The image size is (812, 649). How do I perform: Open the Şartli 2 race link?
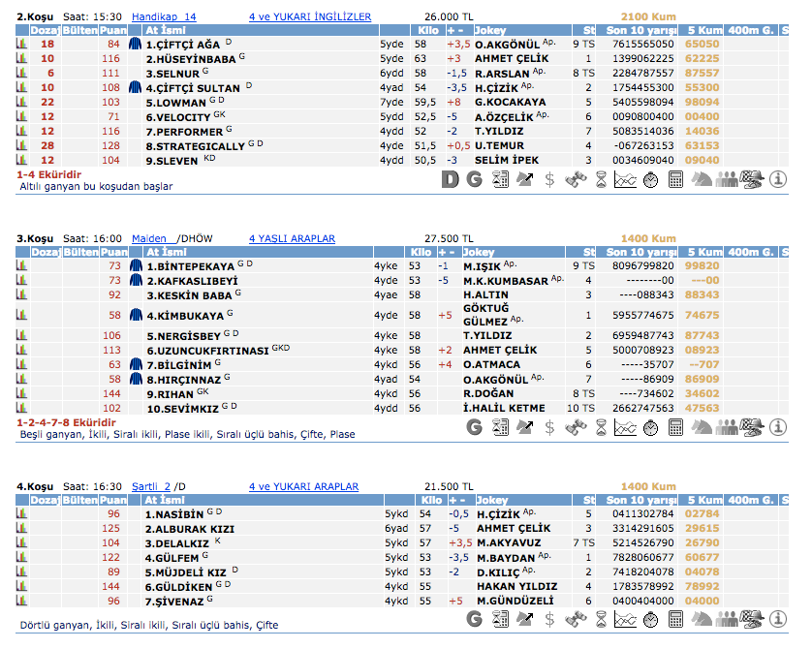(x=153, y=486)
